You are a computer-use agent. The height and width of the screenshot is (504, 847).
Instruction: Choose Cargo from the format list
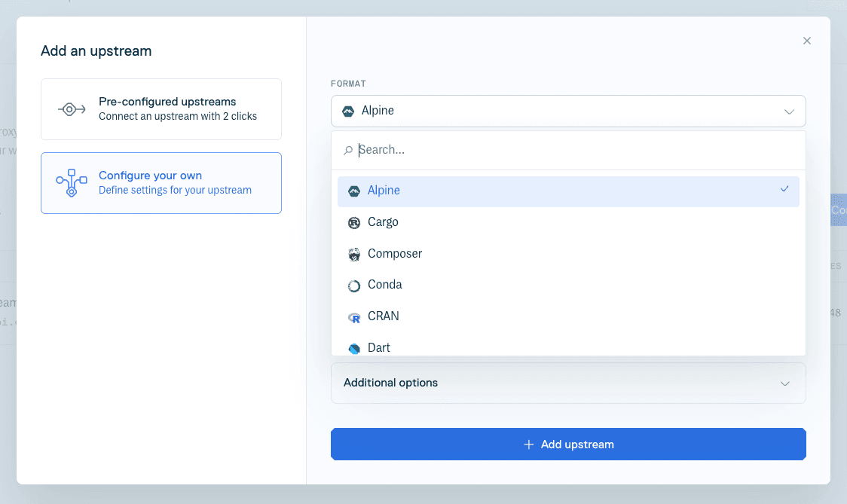click(568, 222)
